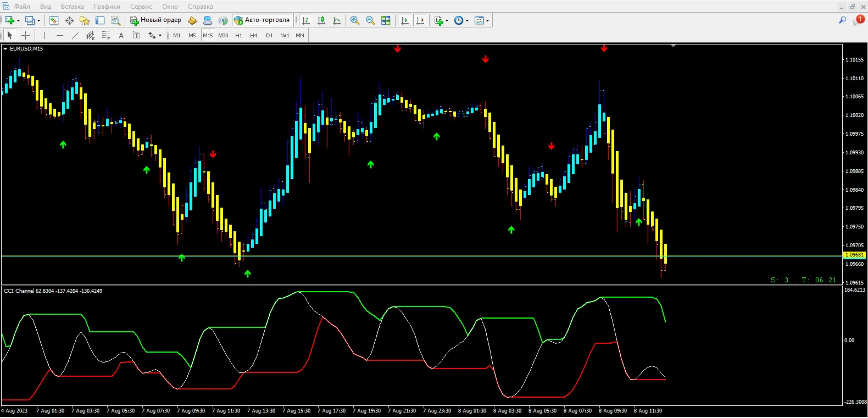Click the 1.09681 price level label

click(854, 255)
